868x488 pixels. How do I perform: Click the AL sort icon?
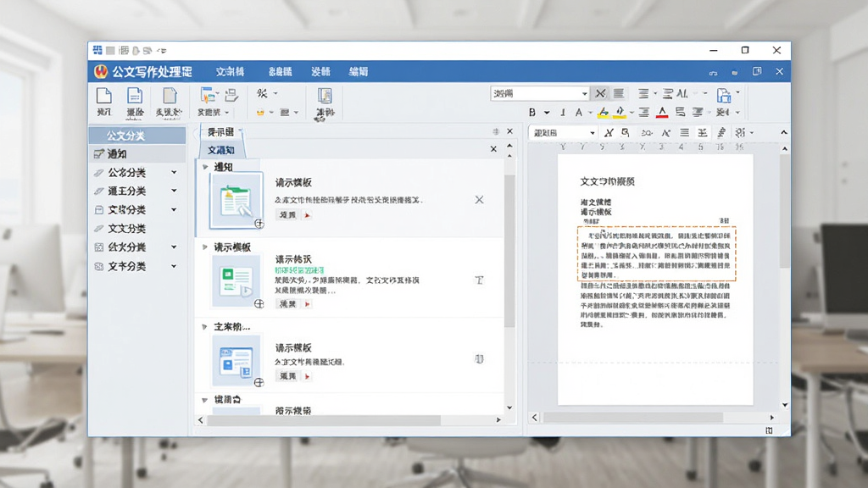click(682, 93)
